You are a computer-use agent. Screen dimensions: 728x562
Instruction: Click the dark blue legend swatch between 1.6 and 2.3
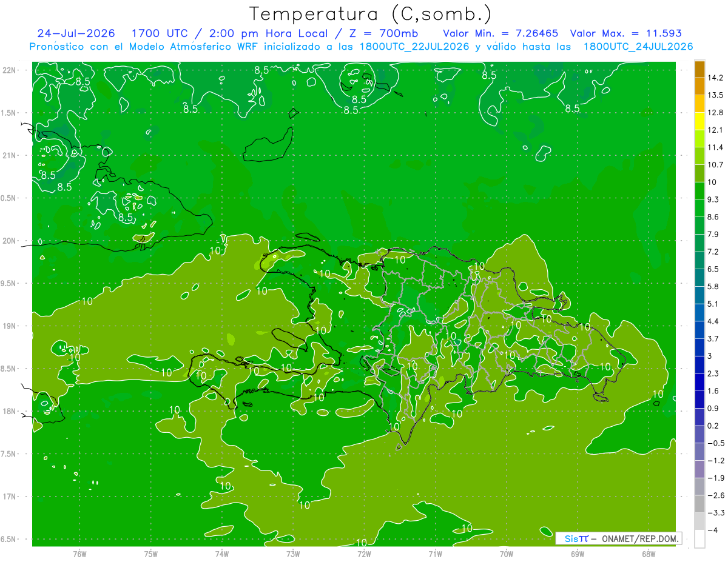coord(699,382)
